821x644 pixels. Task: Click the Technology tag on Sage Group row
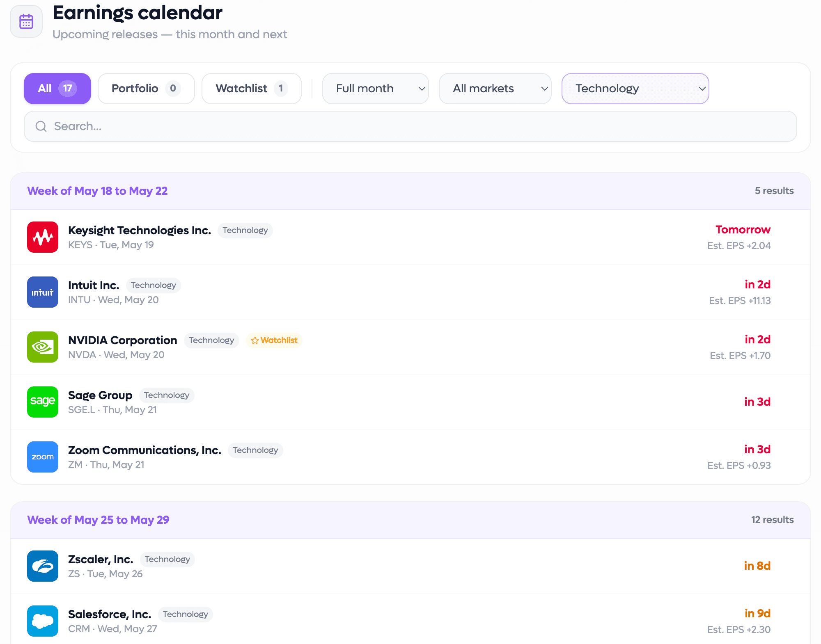point(167,395)
